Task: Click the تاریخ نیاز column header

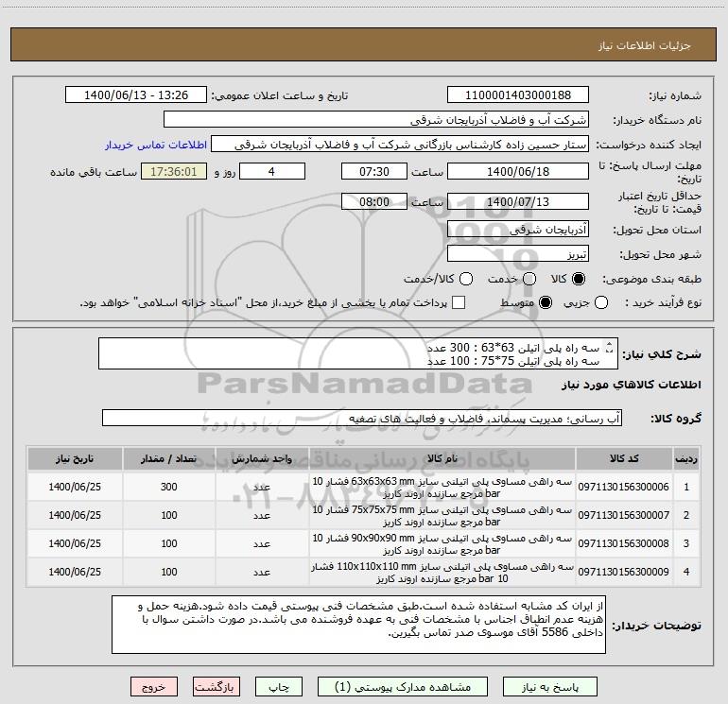Action: [75, 459]
